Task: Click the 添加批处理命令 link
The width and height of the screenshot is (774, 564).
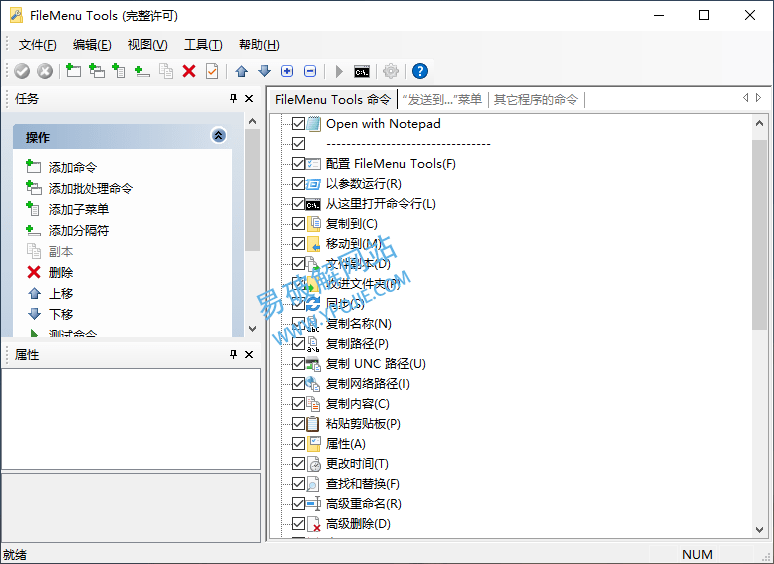Action: 91,188
